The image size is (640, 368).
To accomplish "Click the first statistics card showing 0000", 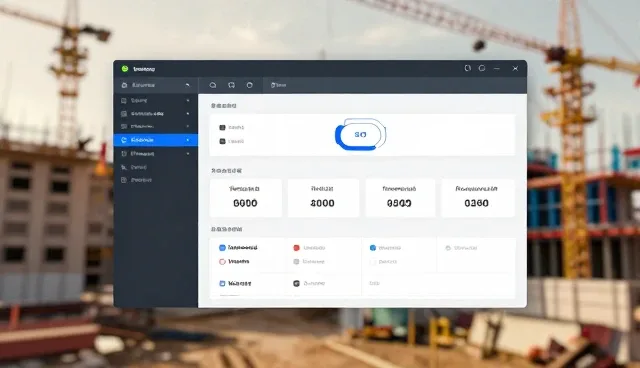I will (x=246, y=197).
